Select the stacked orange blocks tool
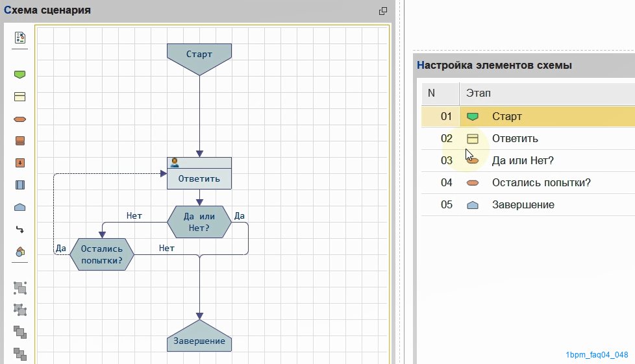 pyautogui.click(x=20, y=141)
